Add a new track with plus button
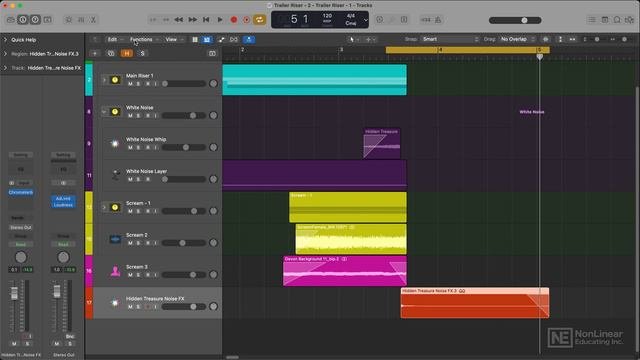This screenshot has height=360, width=640. coord(95,53)
